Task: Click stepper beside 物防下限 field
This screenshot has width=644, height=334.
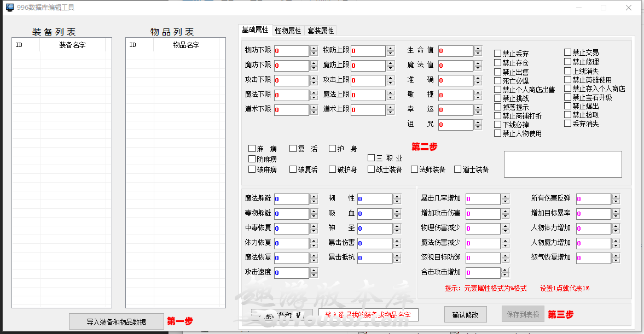Action: [x=314, y=51]
